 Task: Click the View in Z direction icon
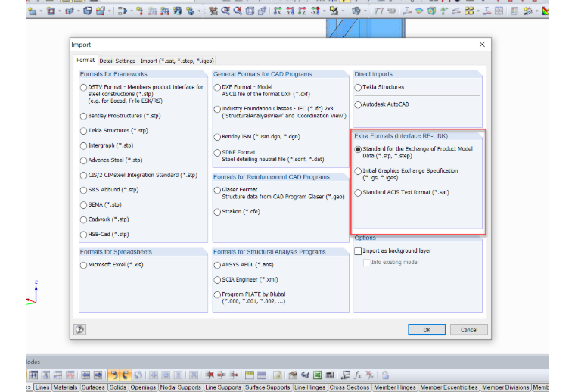pyautogui.click(x=302, y=11)
